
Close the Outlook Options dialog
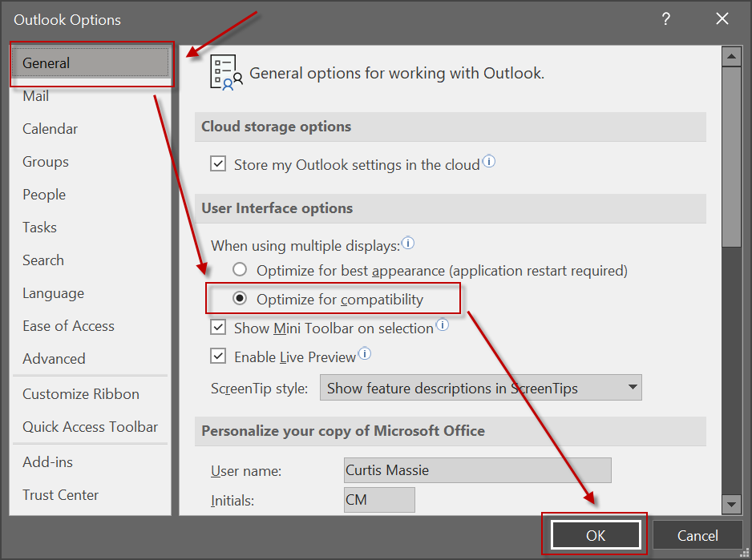tap(722, 18)
